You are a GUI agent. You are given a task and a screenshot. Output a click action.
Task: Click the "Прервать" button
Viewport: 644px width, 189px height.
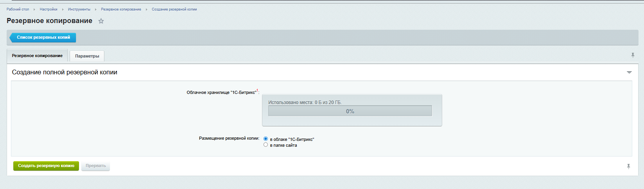pos(95,166)
